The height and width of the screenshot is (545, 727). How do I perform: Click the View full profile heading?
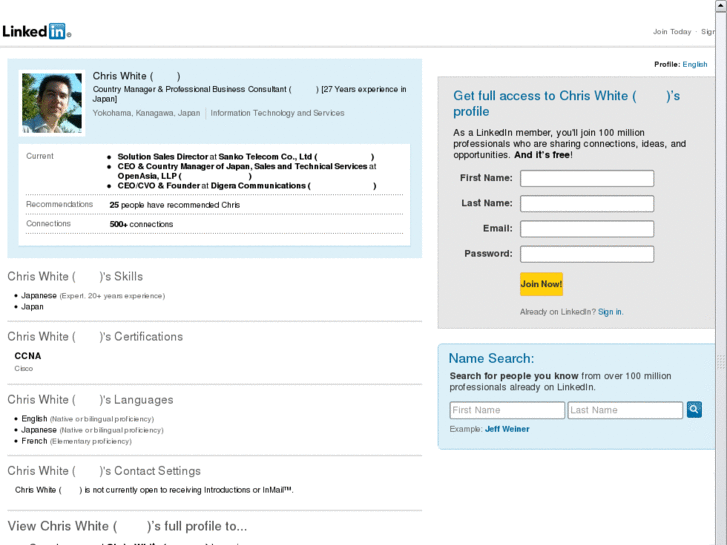[127, 526]
